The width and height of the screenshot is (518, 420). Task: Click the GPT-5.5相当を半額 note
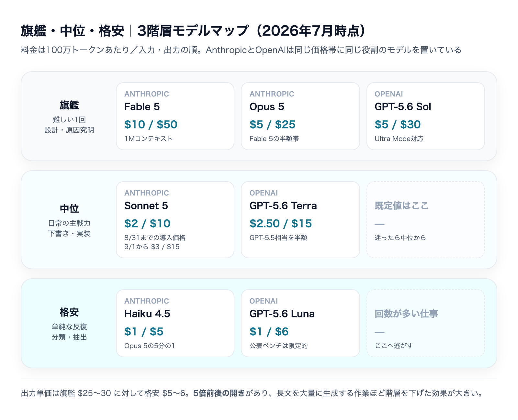pyautogui.click(x=278, y=238)
